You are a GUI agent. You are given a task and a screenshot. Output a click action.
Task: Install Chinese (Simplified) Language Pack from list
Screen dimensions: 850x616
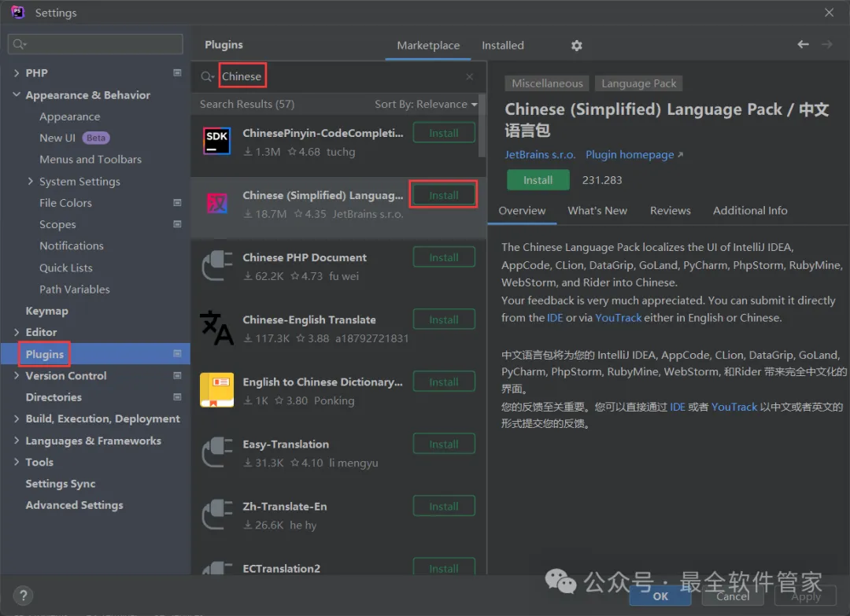click(444, 195)
